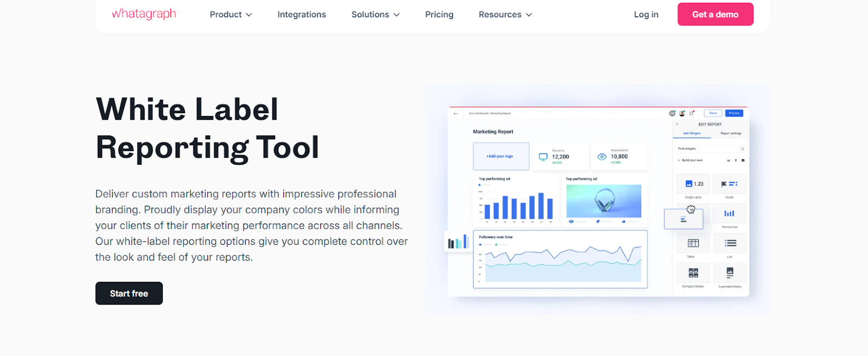Expand the Solutions menu
The image size is (868, 356).
pyautogui.click(x=375, y=15)
